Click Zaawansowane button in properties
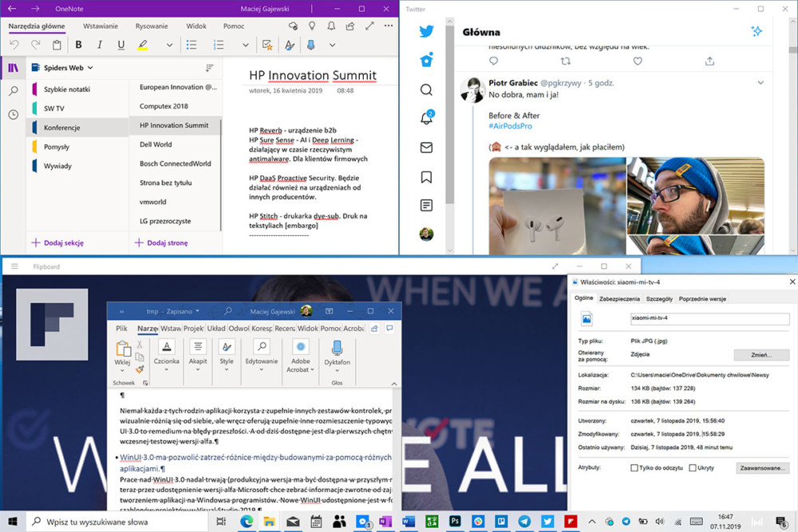The width and height of the screenshot is (798, 532). pos(762,468)
